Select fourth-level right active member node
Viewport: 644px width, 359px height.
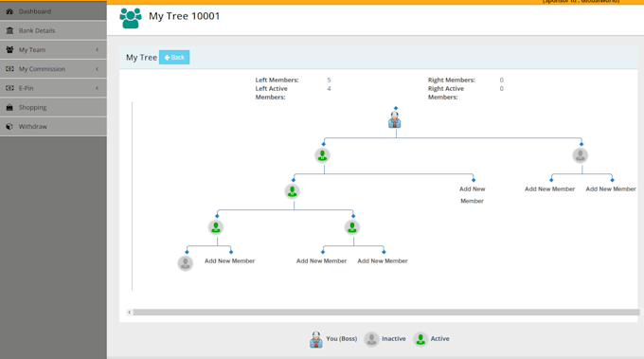(x=352, y=227)
